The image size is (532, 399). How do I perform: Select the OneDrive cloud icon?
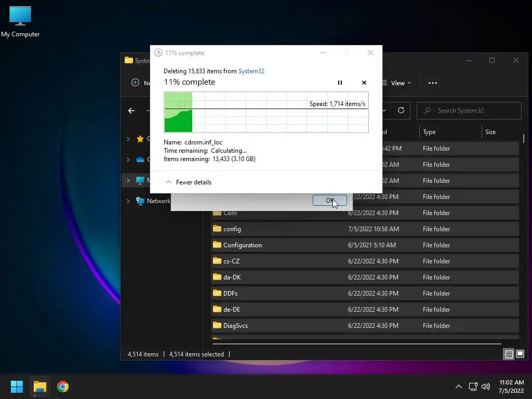point(140,159)
